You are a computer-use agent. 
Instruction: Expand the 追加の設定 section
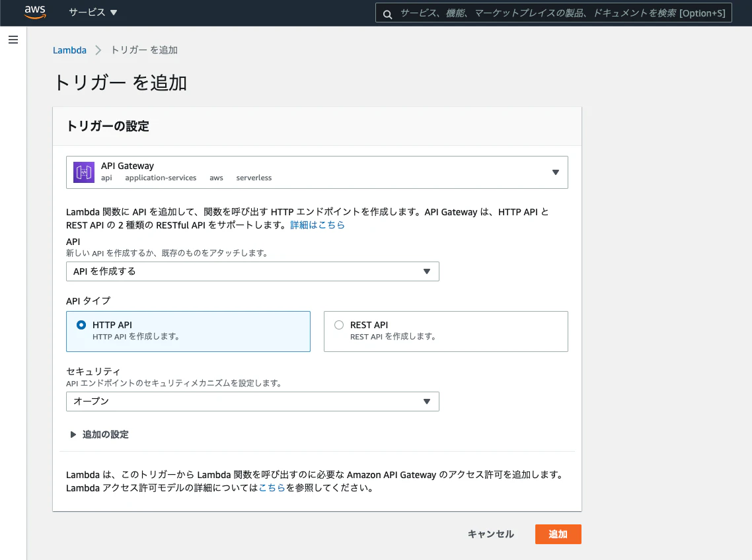click(100, 435)
